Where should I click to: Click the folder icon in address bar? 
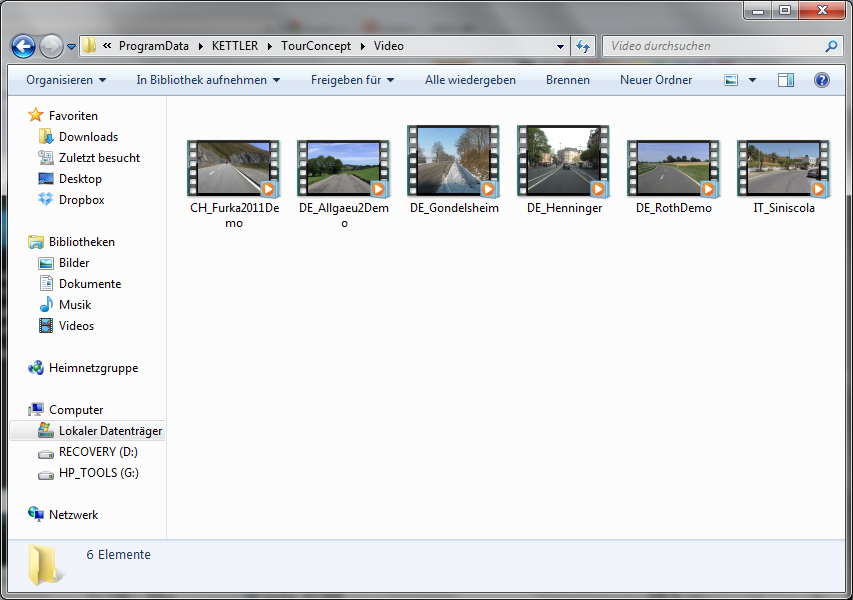coord(89,46)
